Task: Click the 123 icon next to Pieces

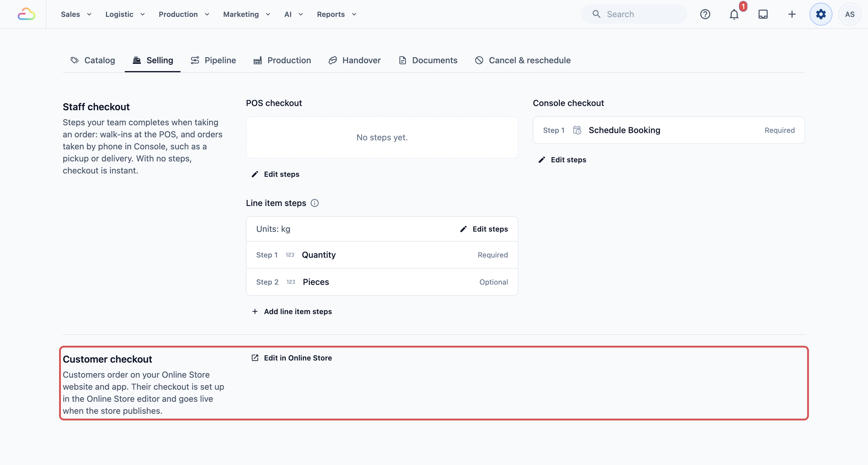Action: [x=291, y=282]
